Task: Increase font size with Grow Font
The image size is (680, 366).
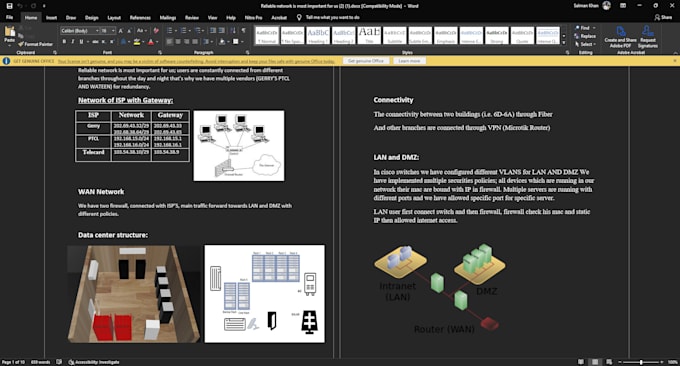Action: click(121, 31)
